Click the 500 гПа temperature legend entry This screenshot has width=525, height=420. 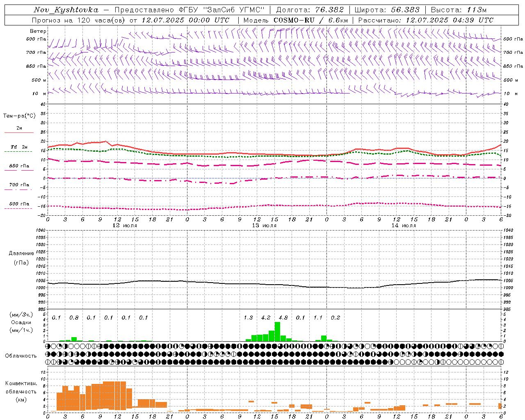coord(19,204)
